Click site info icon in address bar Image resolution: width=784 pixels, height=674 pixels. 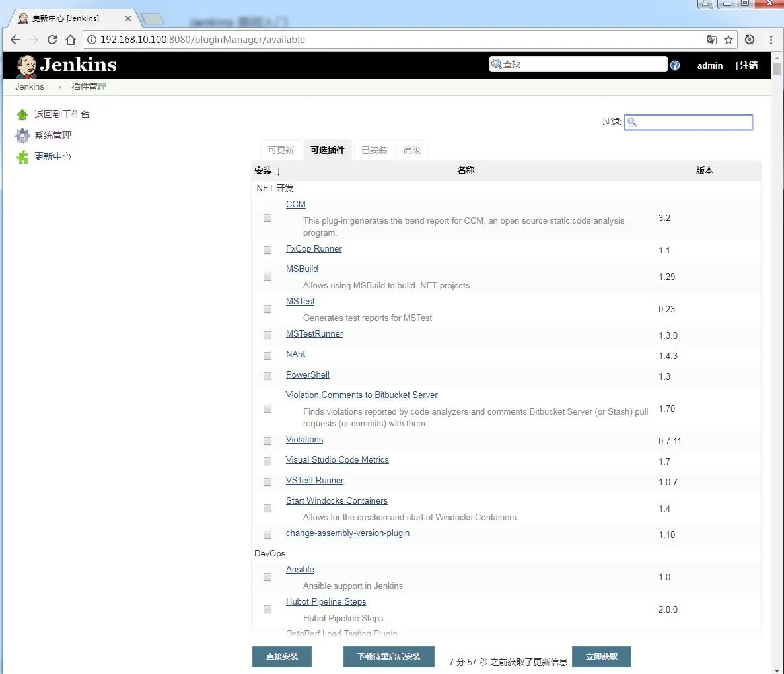pyautogui.click(x=92, y=40)
